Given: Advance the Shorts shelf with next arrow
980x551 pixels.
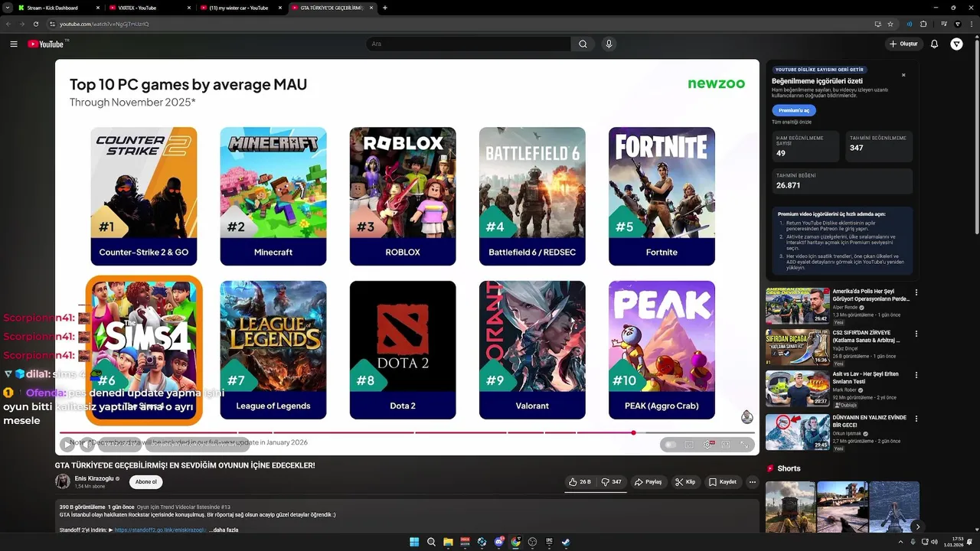Looking at the screenshot, I should click(x=917, y=527).
